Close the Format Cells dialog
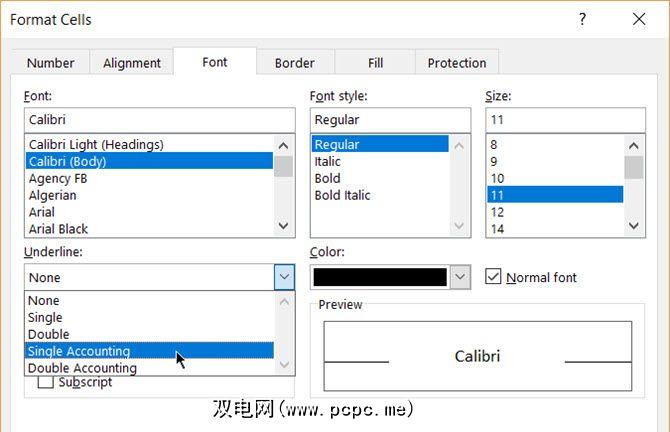The image size is (670, 432). [x=639, y=19]
